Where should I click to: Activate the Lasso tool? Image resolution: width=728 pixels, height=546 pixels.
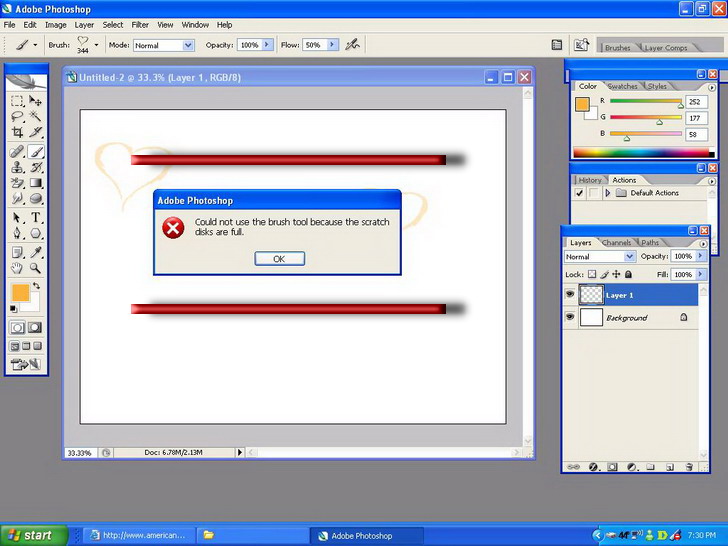pyautogui.click(x=18, y=117)
